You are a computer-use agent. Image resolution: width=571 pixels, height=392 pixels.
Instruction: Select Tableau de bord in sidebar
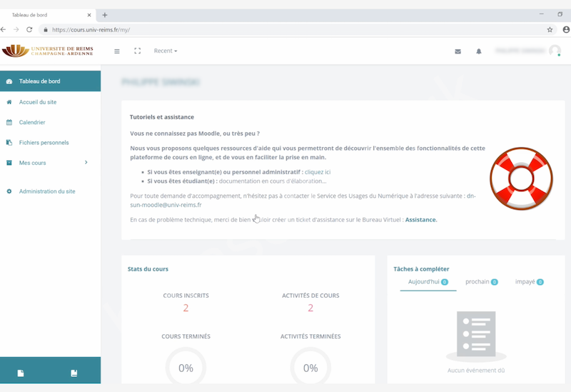coord(50,81)
